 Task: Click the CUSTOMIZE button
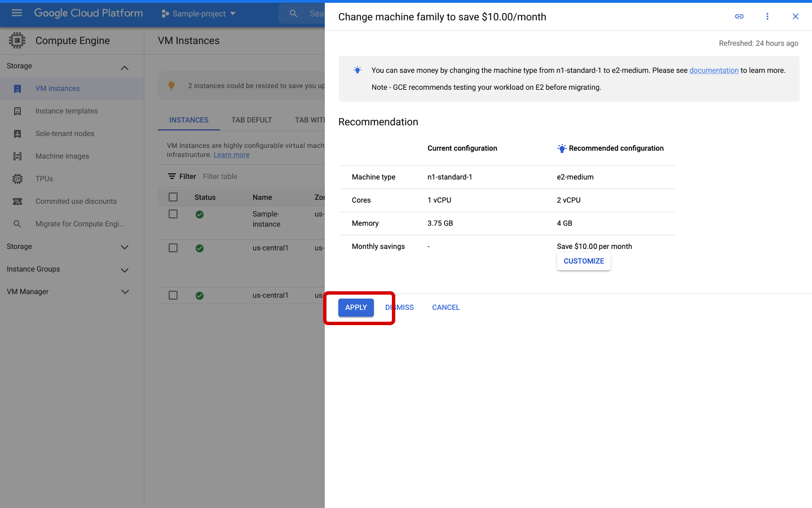click(x=584, y=261)
